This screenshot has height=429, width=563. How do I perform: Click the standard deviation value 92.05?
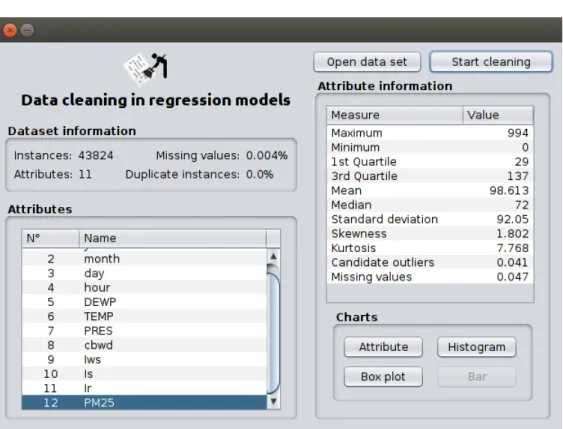[x=512, y=219]
